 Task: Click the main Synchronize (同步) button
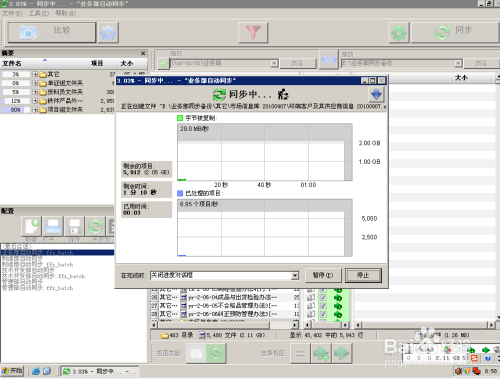(x=455, y=33)
